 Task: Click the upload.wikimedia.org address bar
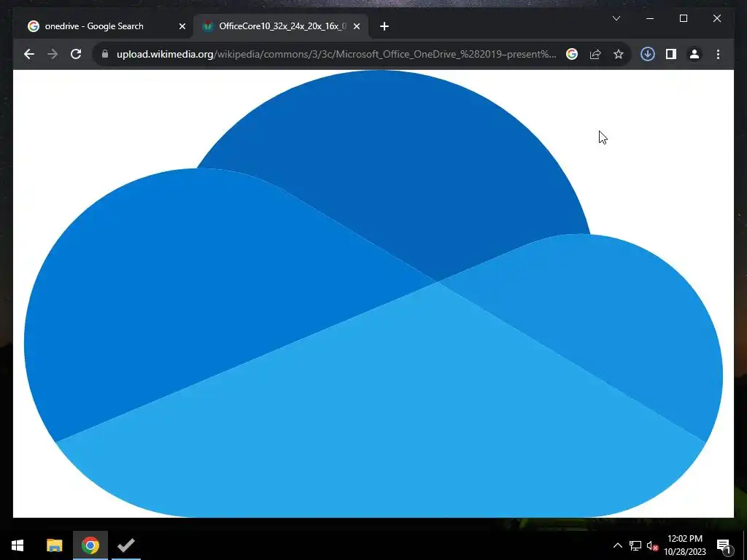click(336, 54)
